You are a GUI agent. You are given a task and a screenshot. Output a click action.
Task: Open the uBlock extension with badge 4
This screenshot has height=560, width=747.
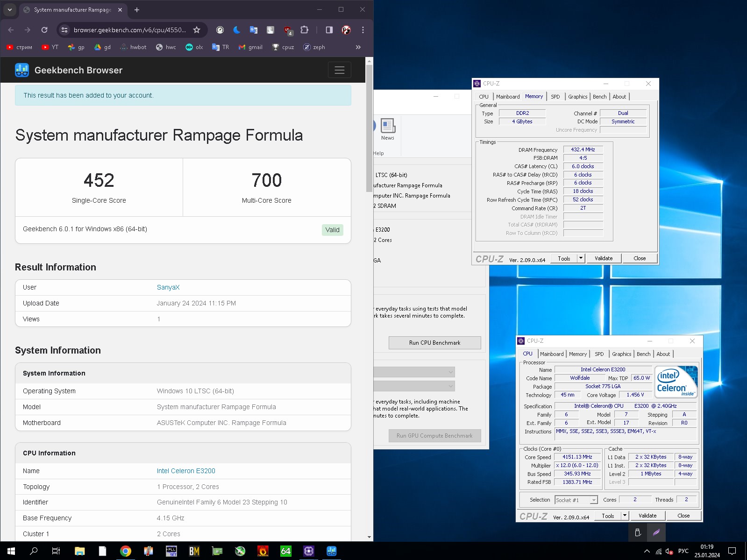coord(288,30)
